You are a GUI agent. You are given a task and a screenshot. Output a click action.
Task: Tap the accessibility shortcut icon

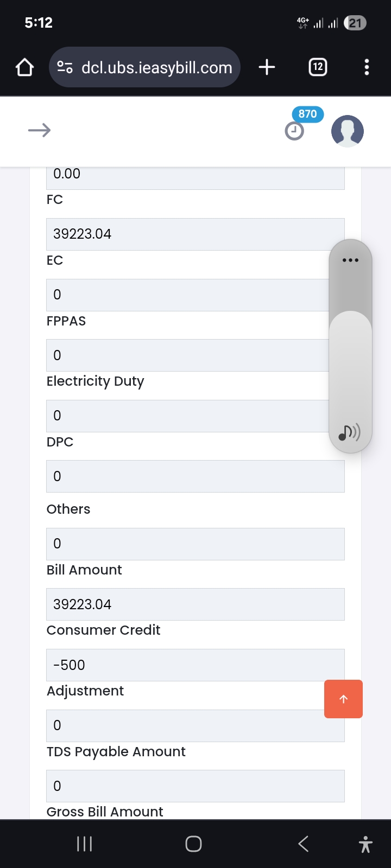point(365,844)
